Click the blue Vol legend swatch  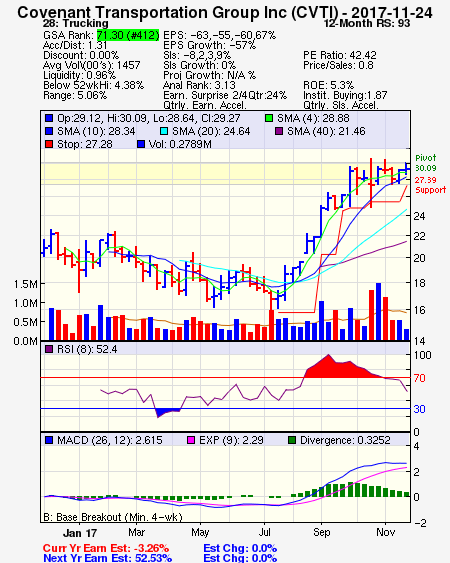(141, 144)
